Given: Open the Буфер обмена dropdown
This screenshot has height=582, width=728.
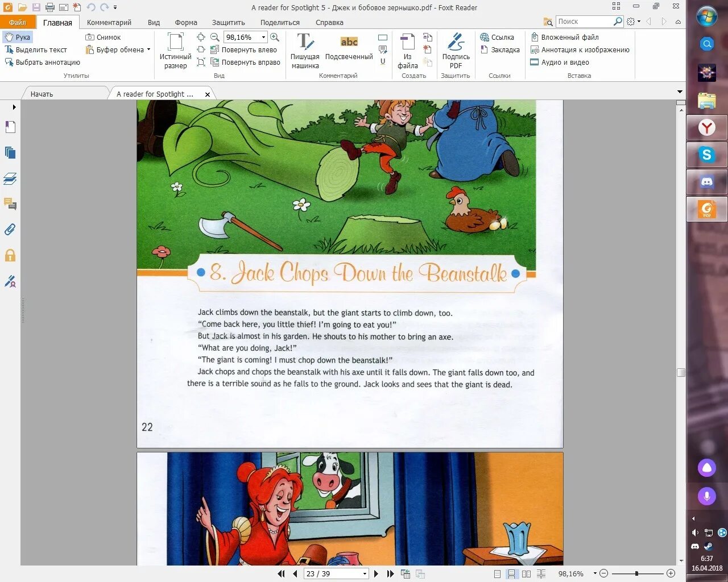Looking at the screenshot, I should (x=118, y=49).
